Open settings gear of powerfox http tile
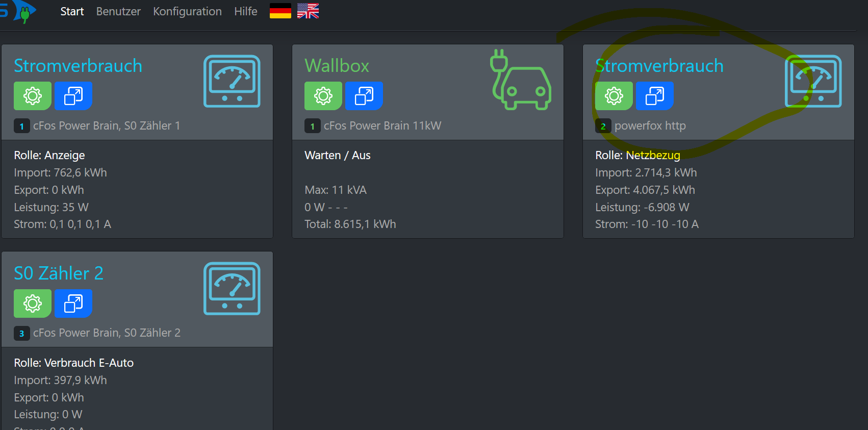 pos(614,96)
